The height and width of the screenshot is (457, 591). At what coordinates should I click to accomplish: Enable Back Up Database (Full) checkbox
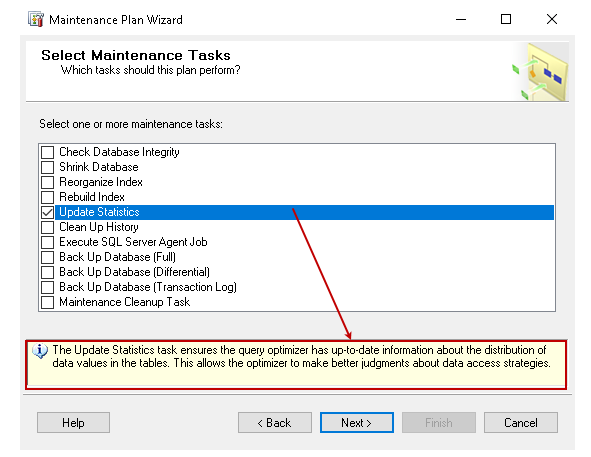point(47,257)
